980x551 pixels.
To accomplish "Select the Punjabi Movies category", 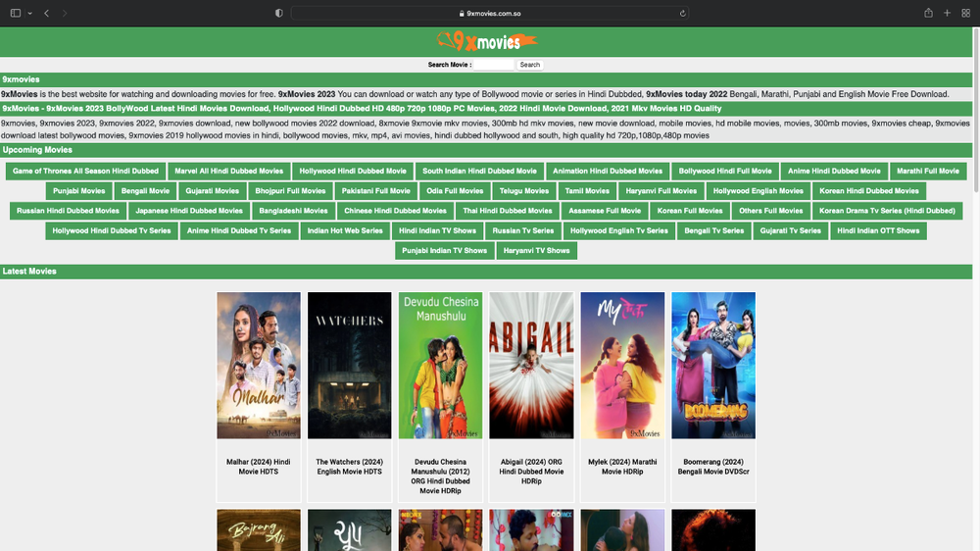I will pos(79,191).
